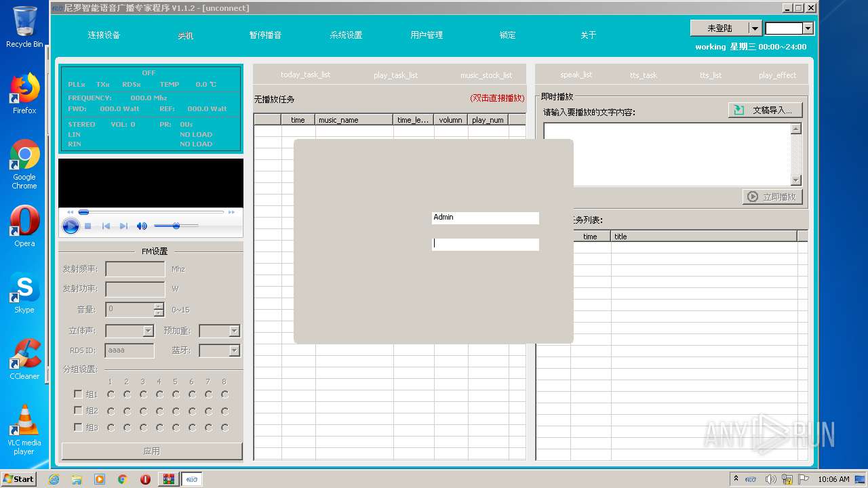Select radio 5 in 组3 row
This screenshot has width=868, height=488.
[176, 428]
